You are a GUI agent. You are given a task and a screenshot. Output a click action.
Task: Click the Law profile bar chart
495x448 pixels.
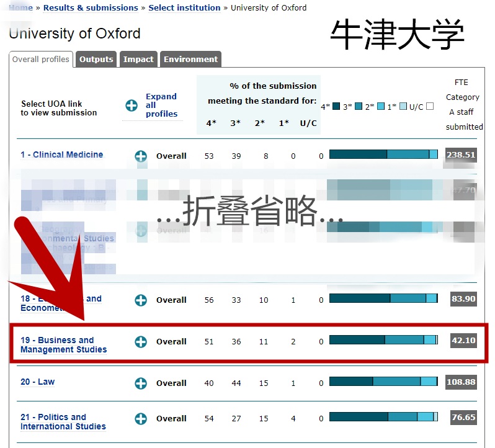(x=383, y=382)
